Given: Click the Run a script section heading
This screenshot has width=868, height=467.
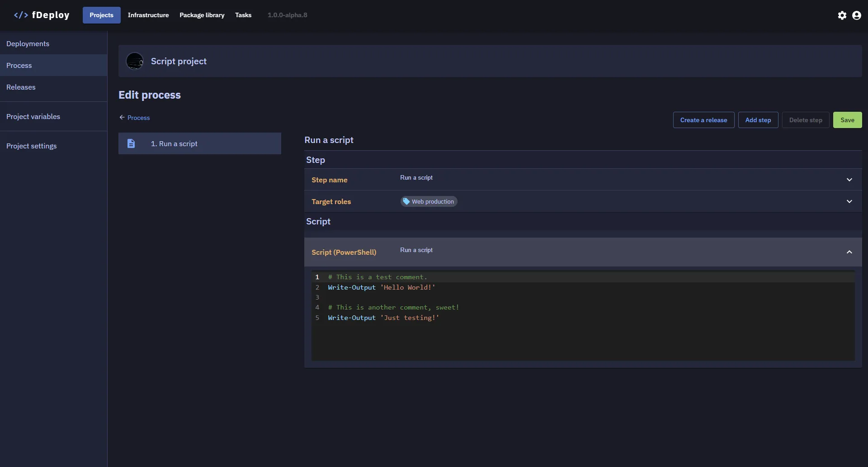Looking at the screenshot, I should click(329, 140).
